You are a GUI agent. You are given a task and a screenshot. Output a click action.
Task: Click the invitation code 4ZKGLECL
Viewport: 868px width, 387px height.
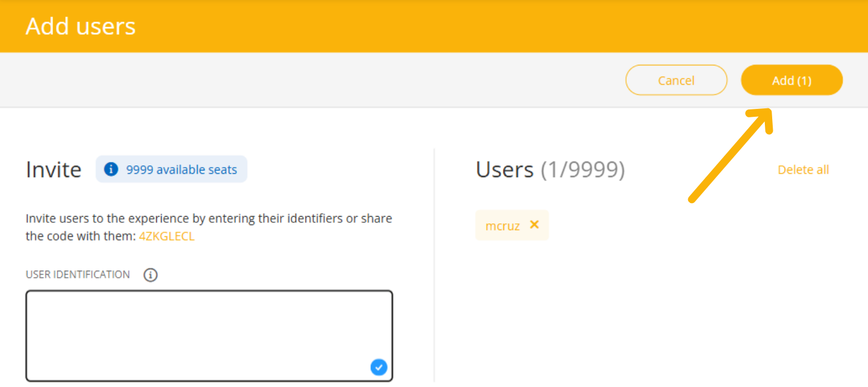click(167, 236)
